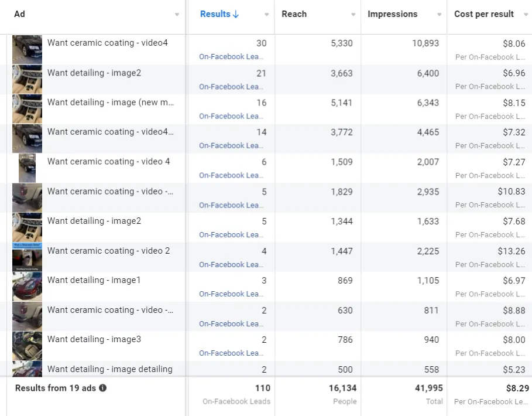
Task: Open the Cost per result column menu
Action: click(x=526, y=15)
